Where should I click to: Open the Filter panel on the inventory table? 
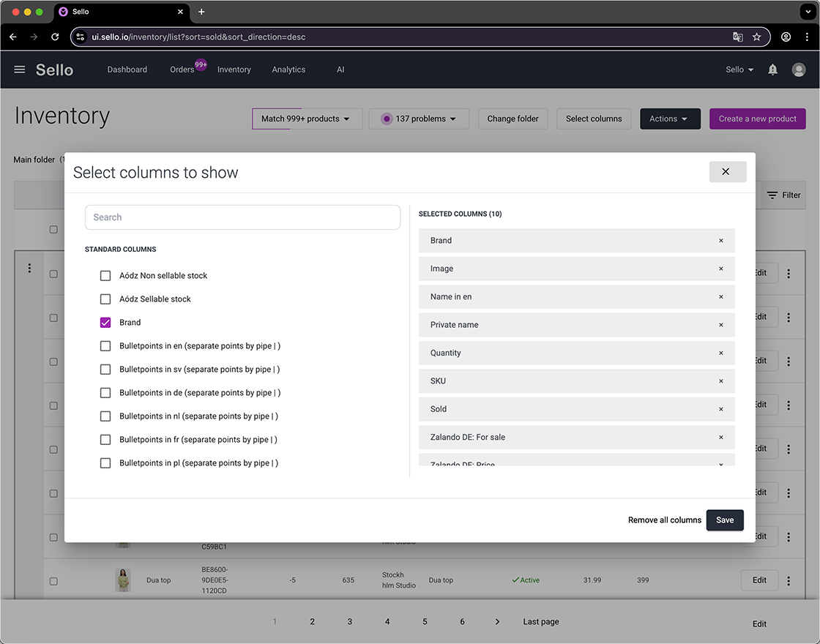click(783, 195)
